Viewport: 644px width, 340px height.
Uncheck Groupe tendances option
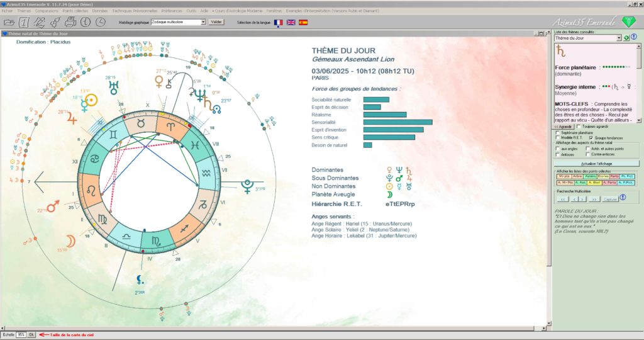(x=591, y=138)
